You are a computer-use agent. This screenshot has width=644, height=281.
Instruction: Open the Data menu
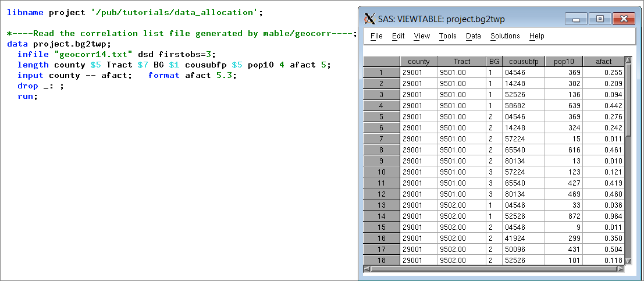coord(474,36)
